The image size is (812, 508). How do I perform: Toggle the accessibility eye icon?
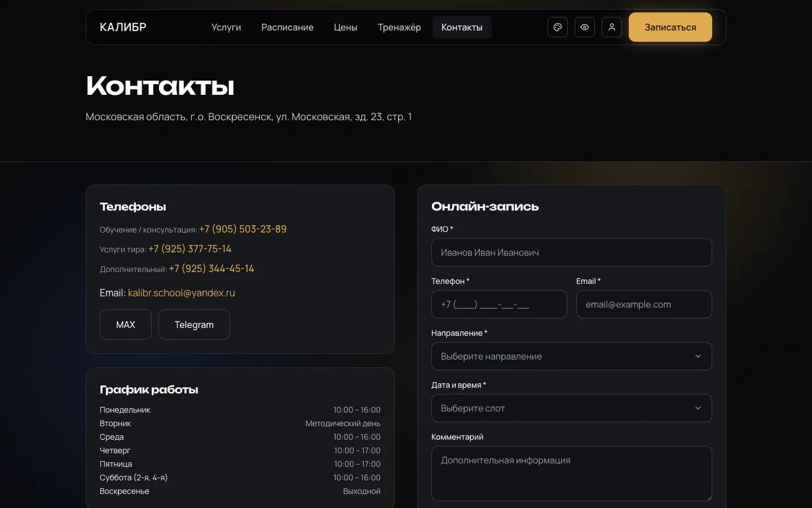pos(585,27)
